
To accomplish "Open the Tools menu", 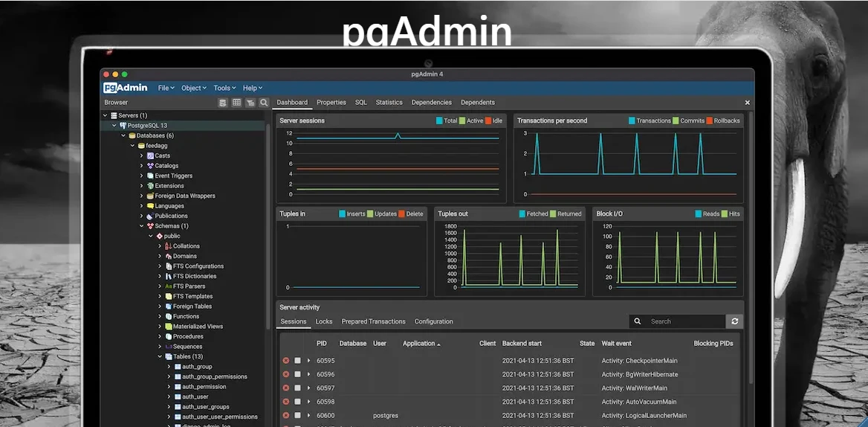I will click(224, 88).
